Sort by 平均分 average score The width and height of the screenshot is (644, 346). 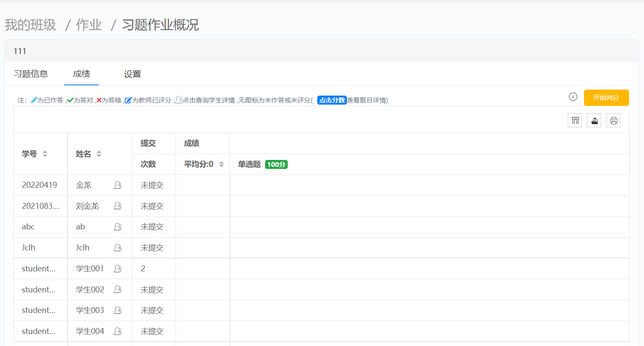221,164
